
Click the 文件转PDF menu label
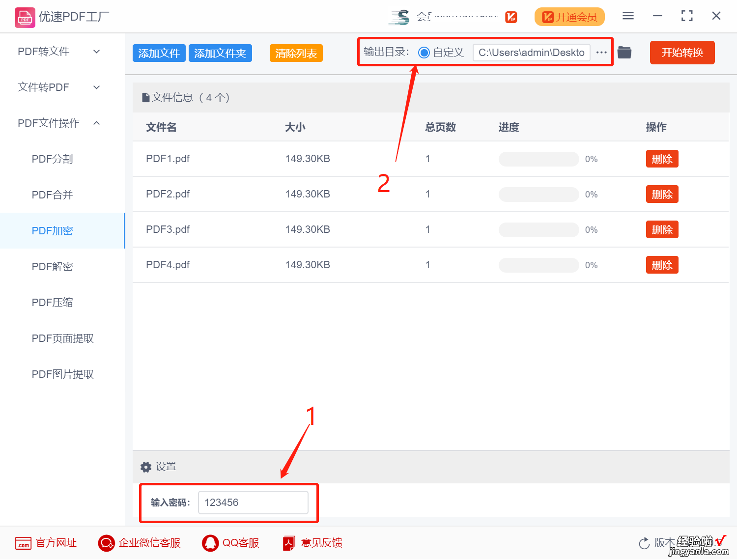coord(43,87)
